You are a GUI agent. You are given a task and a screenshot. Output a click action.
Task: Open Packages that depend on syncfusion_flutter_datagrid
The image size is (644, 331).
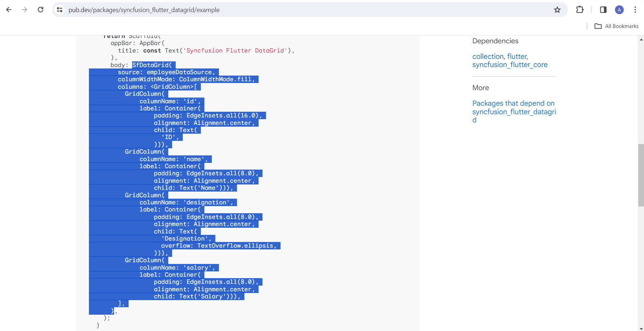514,111
